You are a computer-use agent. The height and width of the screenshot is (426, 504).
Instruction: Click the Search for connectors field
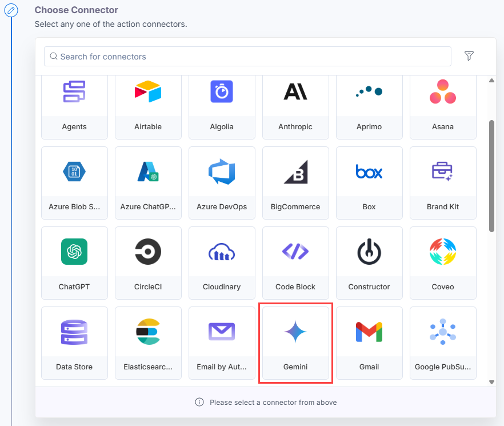[247, 56]
